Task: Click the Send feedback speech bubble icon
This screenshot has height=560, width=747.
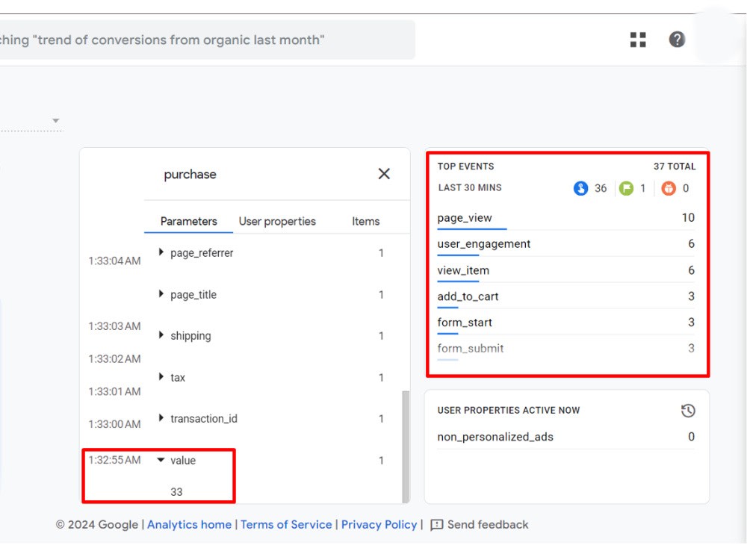Action: coord(436,524)
